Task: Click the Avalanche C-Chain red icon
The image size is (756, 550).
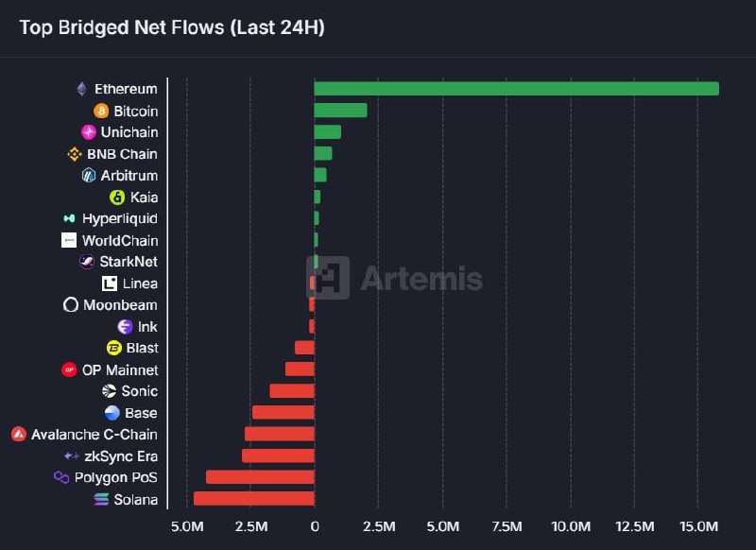Action: (19, 435)
